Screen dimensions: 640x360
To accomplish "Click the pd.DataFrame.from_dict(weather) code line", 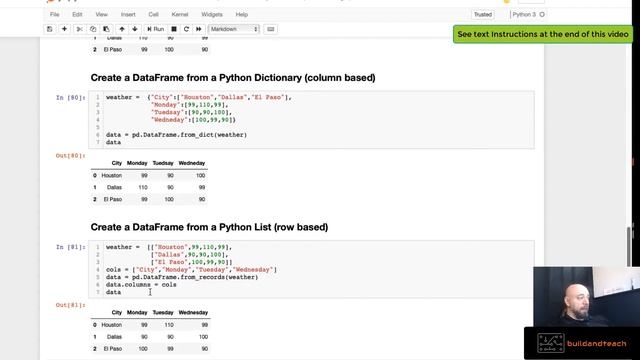I will [176, 135].
